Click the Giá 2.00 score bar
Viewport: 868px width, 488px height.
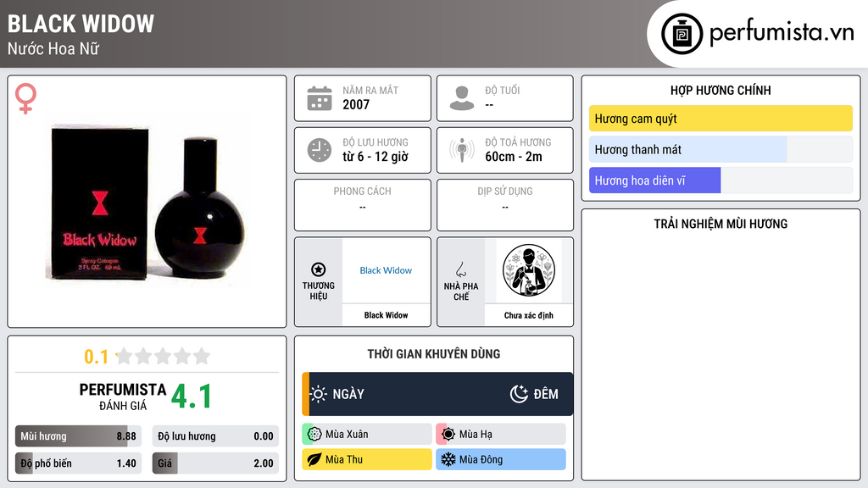(x=215, y=463)
